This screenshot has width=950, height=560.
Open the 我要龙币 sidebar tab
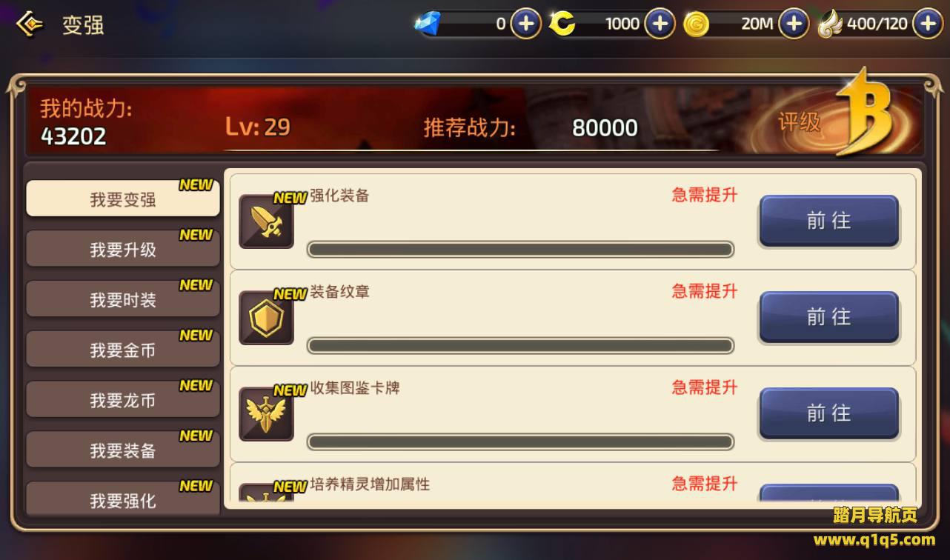coord(123,400)
